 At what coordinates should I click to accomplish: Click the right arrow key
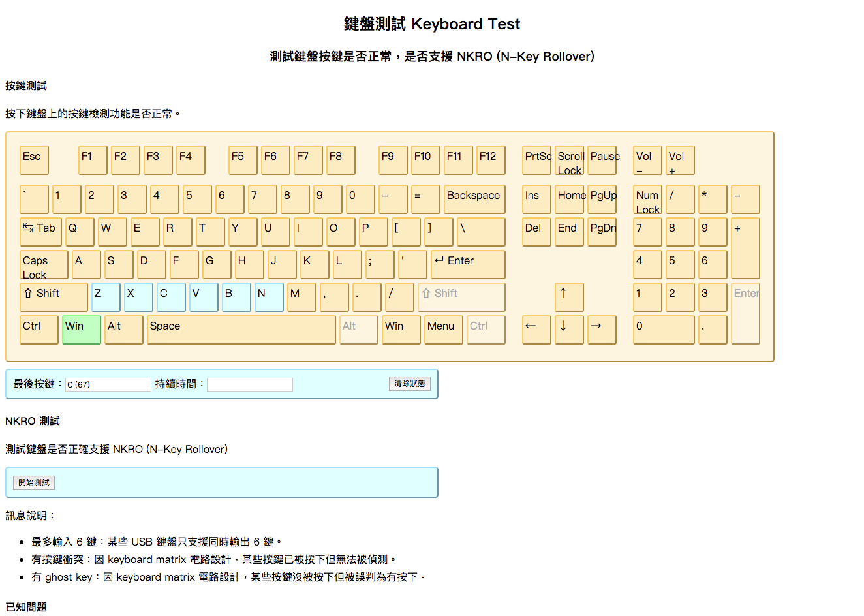coord(602,330)
